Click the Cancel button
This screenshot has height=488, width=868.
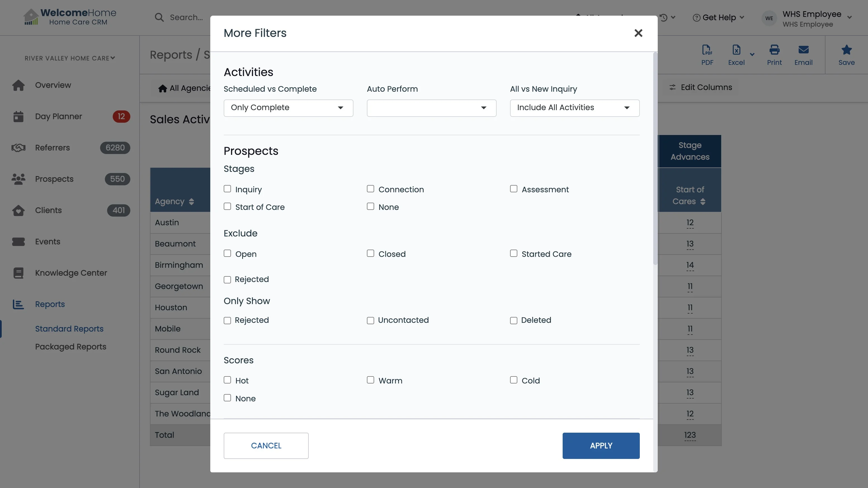pyautogui.click(x=266, y=446)
